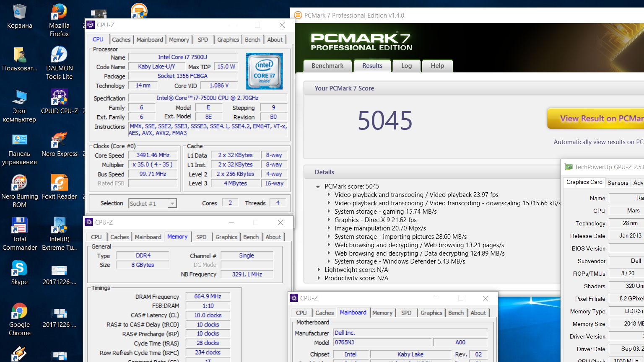Open Bench tab in top CPU-Z window
This screenshot has height=362, width=644.
(253, 40)
